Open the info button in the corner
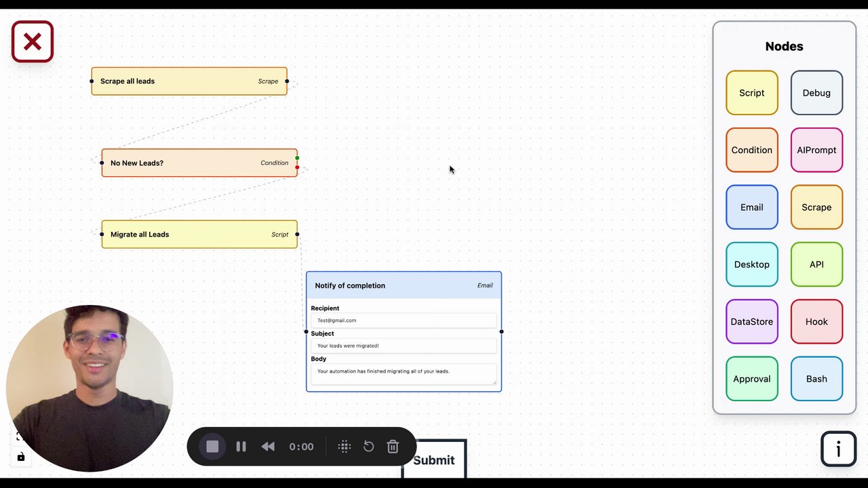 click(839, 449)
